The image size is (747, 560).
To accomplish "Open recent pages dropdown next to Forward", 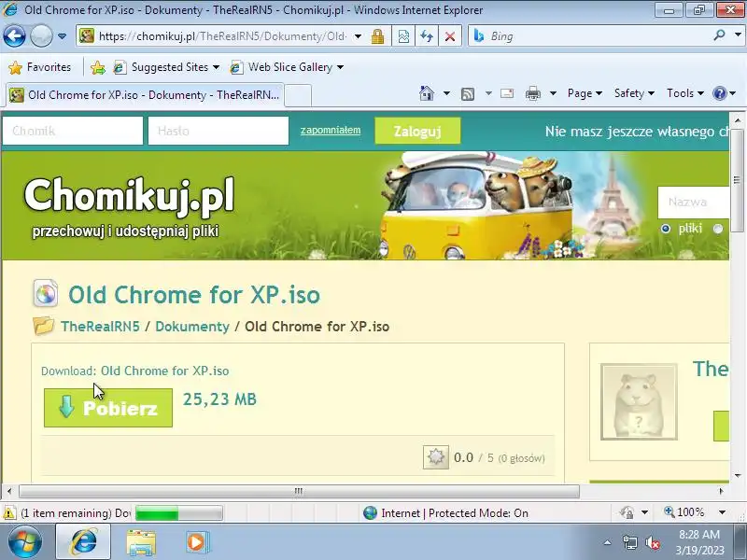I will (62, 36).
